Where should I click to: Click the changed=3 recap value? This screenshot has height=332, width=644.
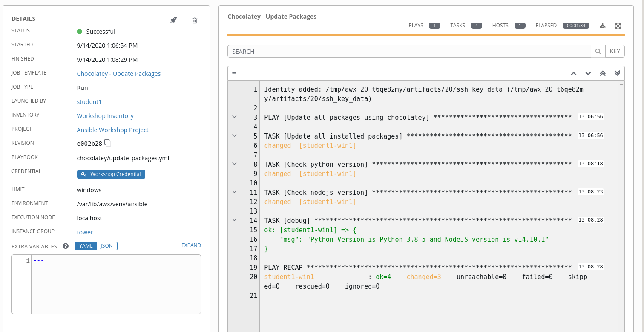[424, 277]
